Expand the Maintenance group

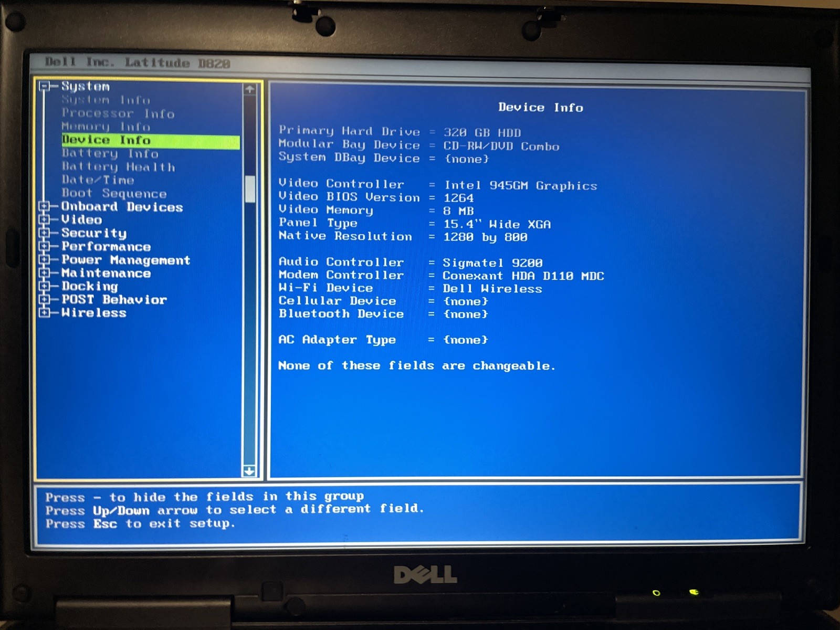45,273
